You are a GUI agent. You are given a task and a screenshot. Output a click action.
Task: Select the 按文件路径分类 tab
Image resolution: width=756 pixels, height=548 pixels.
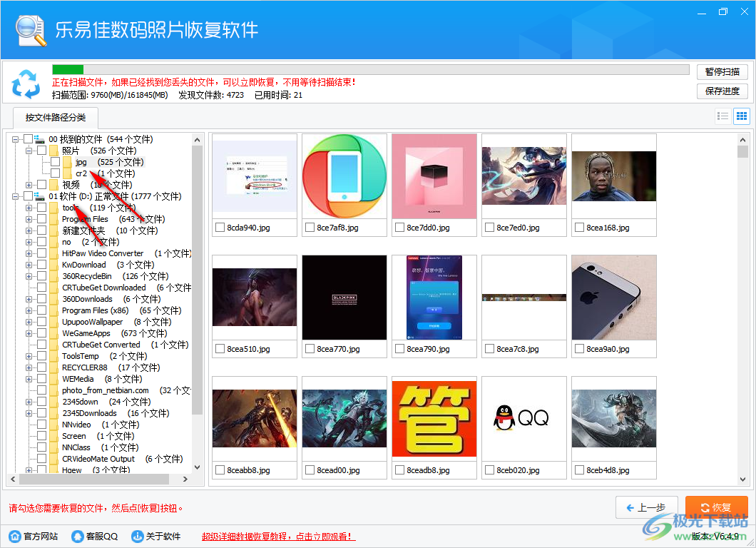point(56,117)
